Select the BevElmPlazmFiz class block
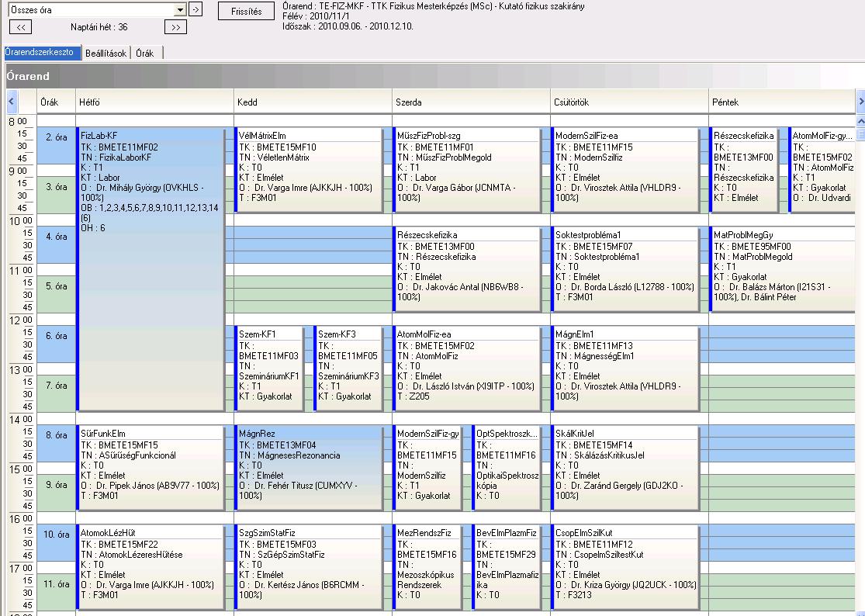Viewport: 865px width, 616px height. click(x=507, y=567)
